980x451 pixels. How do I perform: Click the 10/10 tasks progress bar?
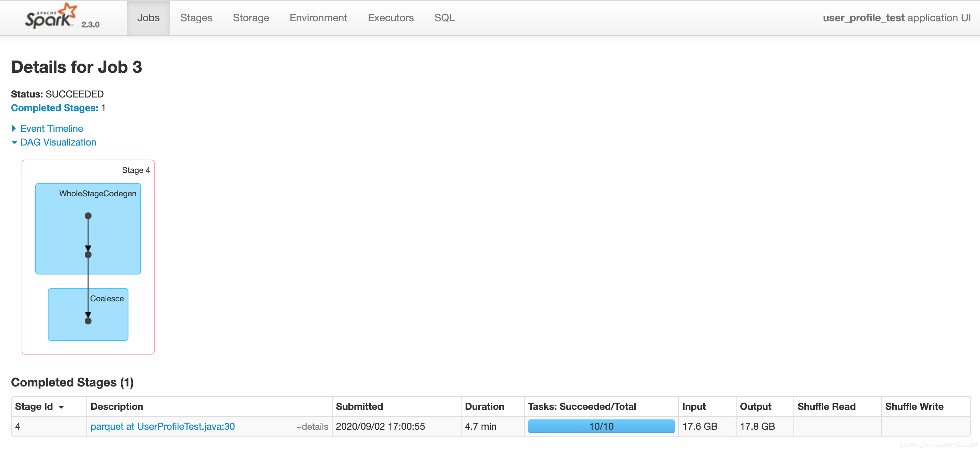pyautogui.click(x=601, y=426)
